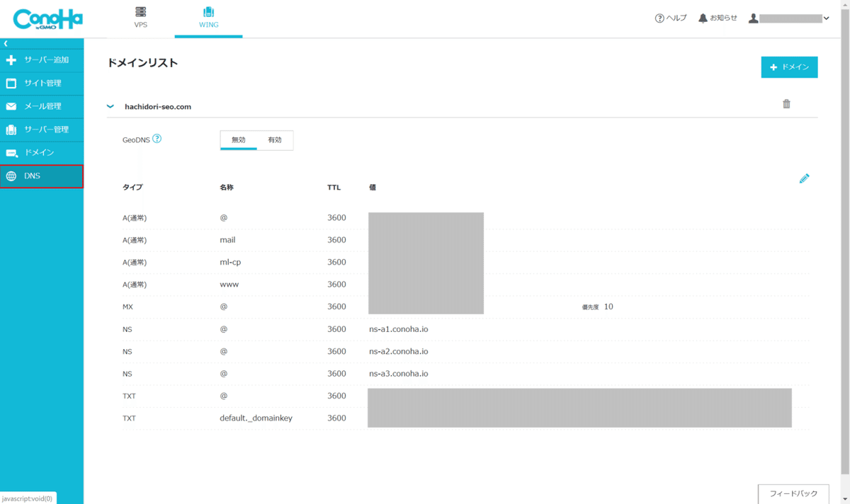850x504 pixels.
Task: Collapse the hachidori-seo.com domain row
Action: point(110,106)
